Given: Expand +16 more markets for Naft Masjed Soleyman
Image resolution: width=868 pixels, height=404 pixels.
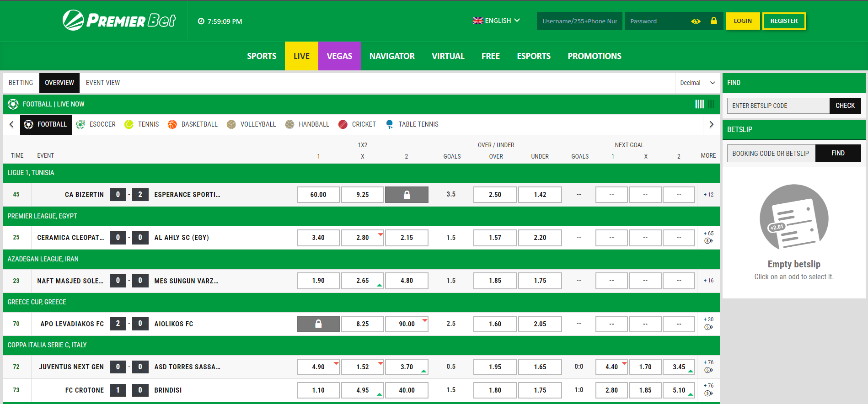Looking at the screenshot, I should pos(708,281).
